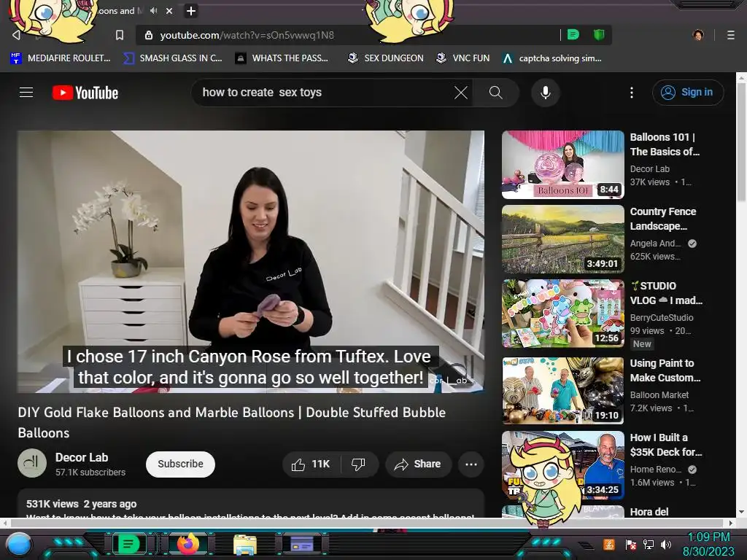Open the browser main menu

731,35
